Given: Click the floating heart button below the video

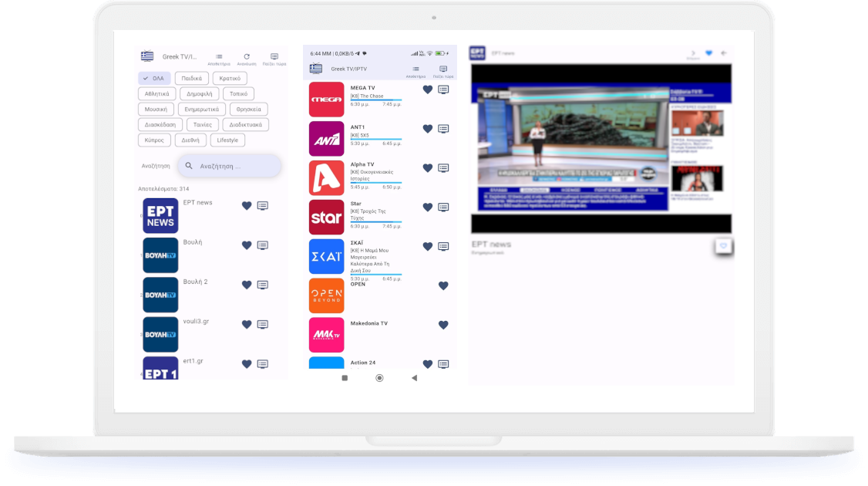Looking at the screenshot, I should pyautogui.click(x=723, y=246).
